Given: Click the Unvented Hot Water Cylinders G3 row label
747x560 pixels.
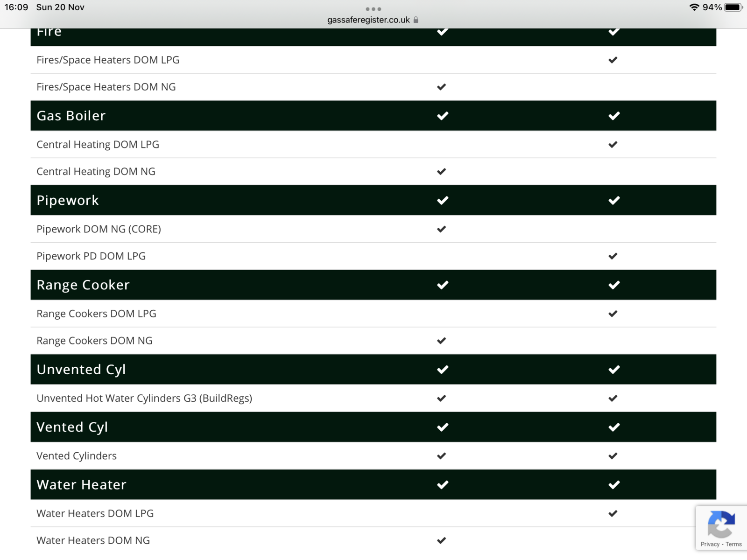Looking at the screenshot, I should click(x=144, y=398).
